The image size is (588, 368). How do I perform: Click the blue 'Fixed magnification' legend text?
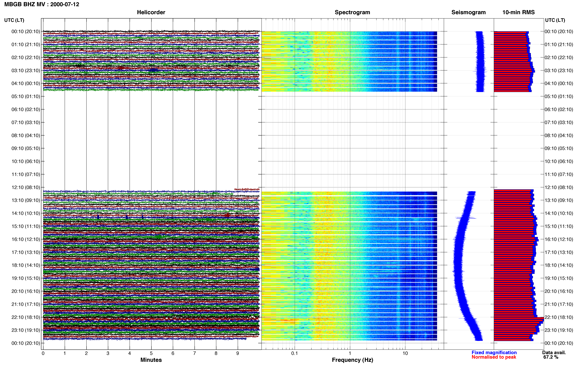pyautogui.click(x=494, y=353)
